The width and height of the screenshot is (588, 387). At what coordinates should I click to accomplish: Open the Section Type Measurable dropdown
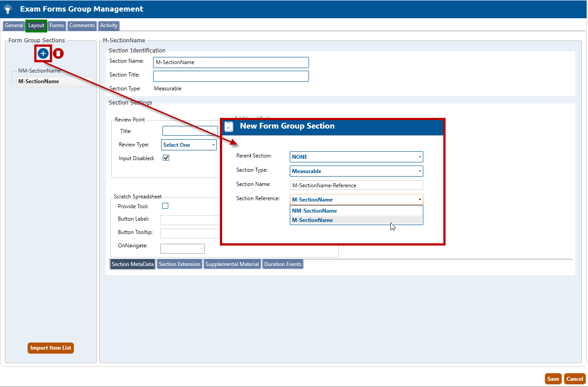[356, 171]
